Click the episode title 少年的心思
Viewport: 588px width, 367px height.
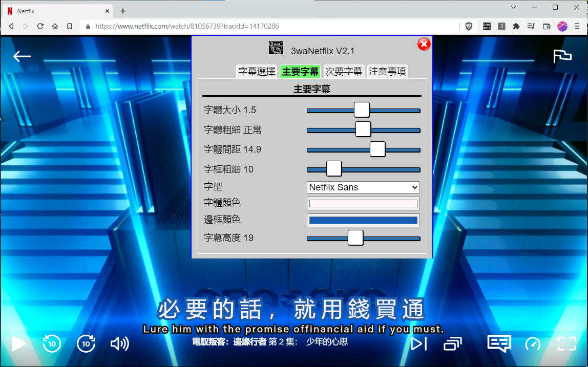[x=327, y=341]
